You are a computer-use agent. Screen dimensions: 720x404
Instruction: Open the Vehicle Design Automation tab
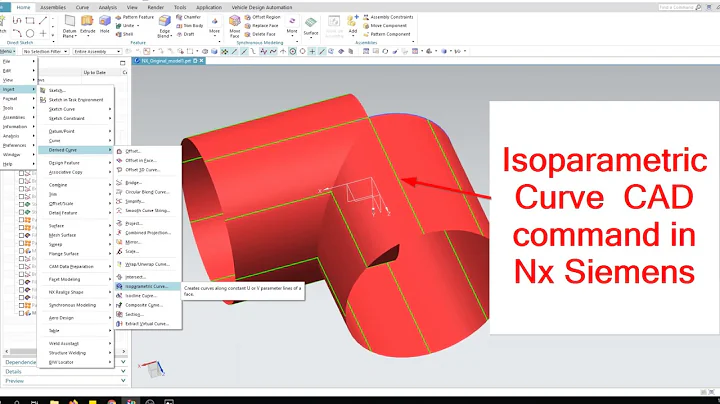[262, 7]
